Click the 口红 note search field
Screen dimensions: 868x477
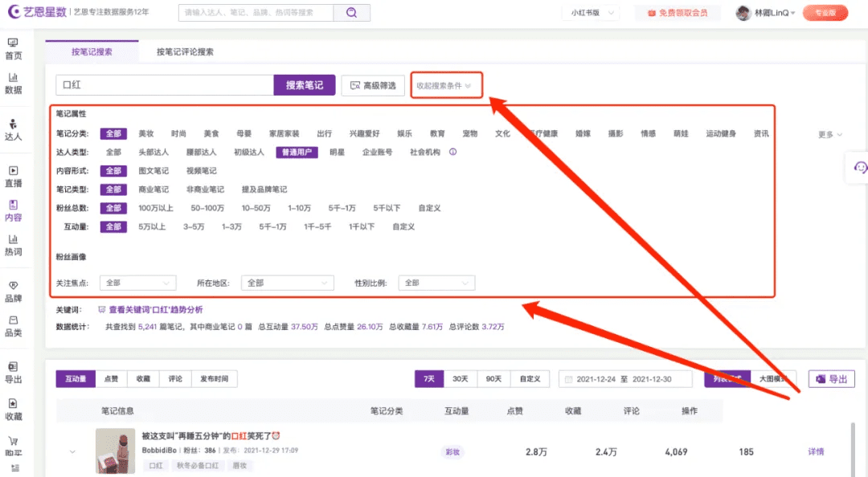[x=165, y=85]
